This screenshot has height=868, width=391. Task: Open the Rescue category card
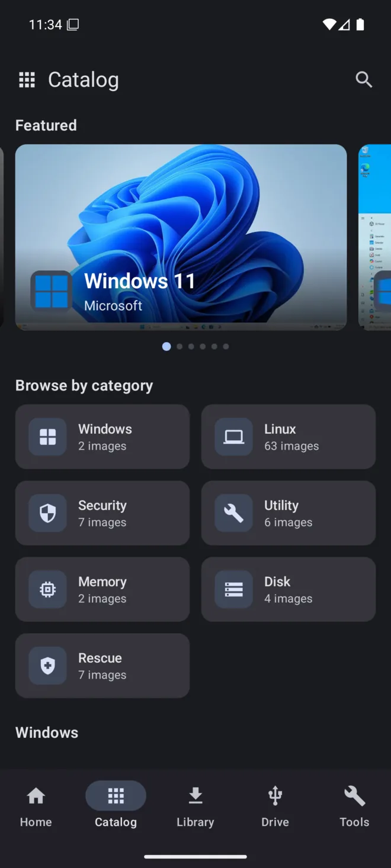pos(102,666)
